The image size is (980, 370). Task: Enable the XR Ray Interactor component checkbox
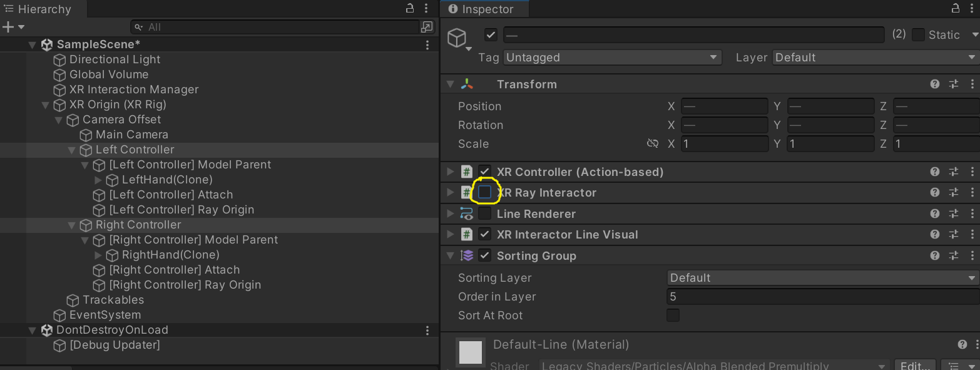click(484, 192)
